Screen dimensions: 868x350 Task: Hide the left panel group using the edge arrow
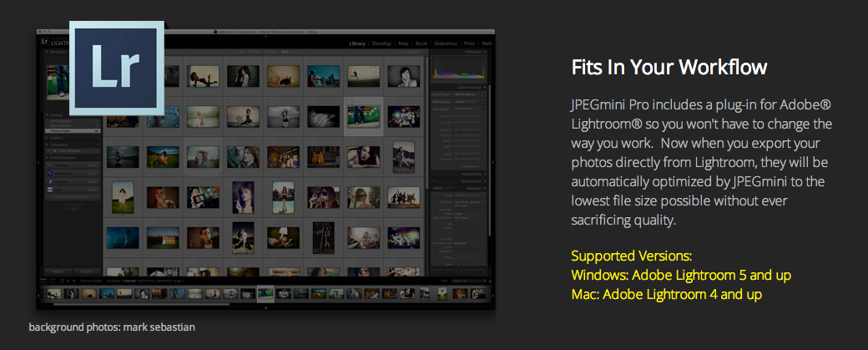point(38,163)
